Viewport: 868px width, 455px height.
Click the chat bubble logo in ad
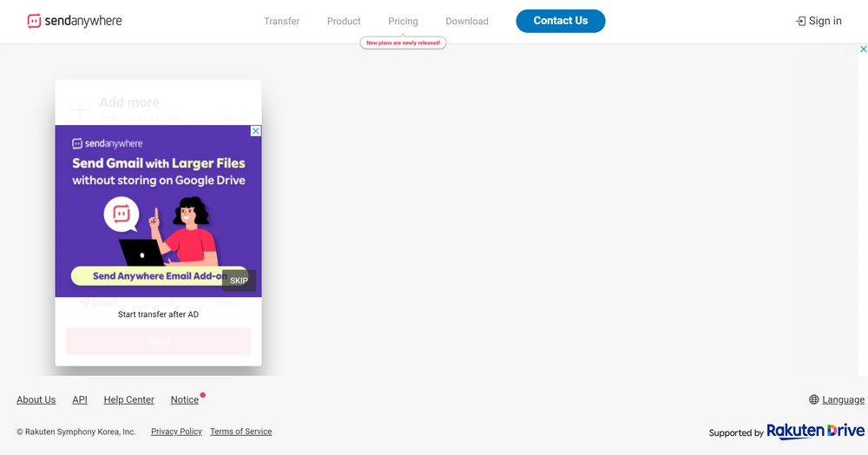pyautogui.click(x=122, y=214)
